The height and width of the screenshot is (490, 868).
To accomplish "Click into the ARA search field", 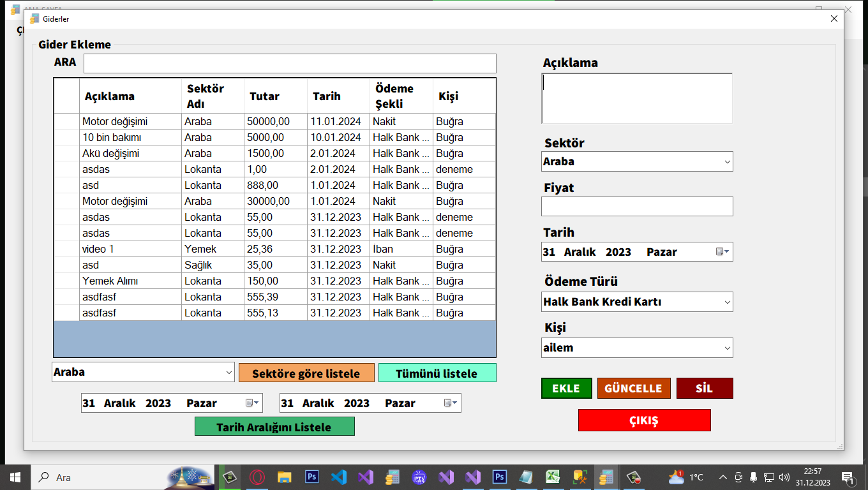I will point(290,63).
